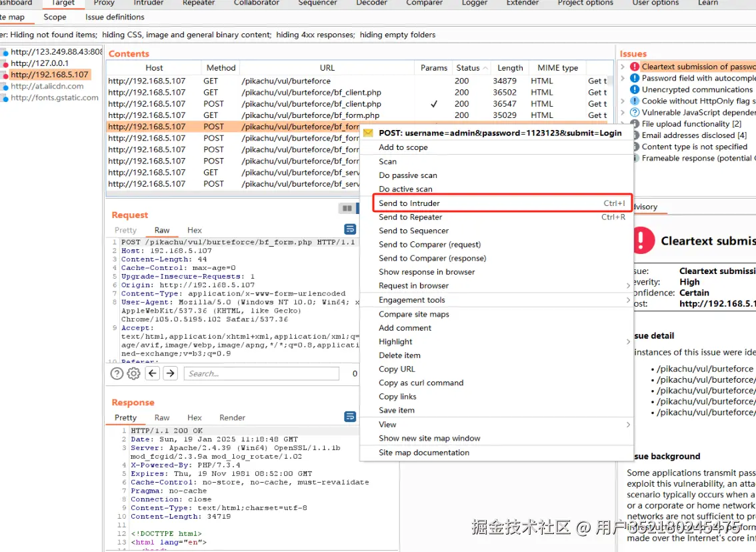Expand the Cleartext submission issue row
The height and width of the screenshot is (552, 756).
623,67
